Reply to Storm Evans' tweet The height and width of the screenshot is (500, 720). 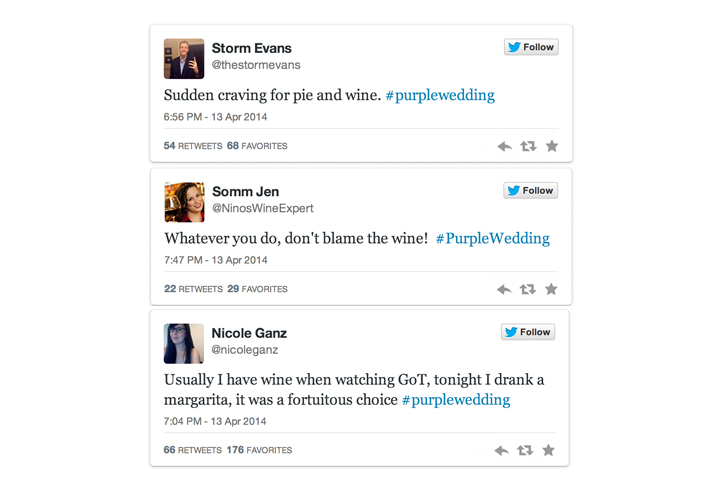pyautogui.click(x=504, y=146)
